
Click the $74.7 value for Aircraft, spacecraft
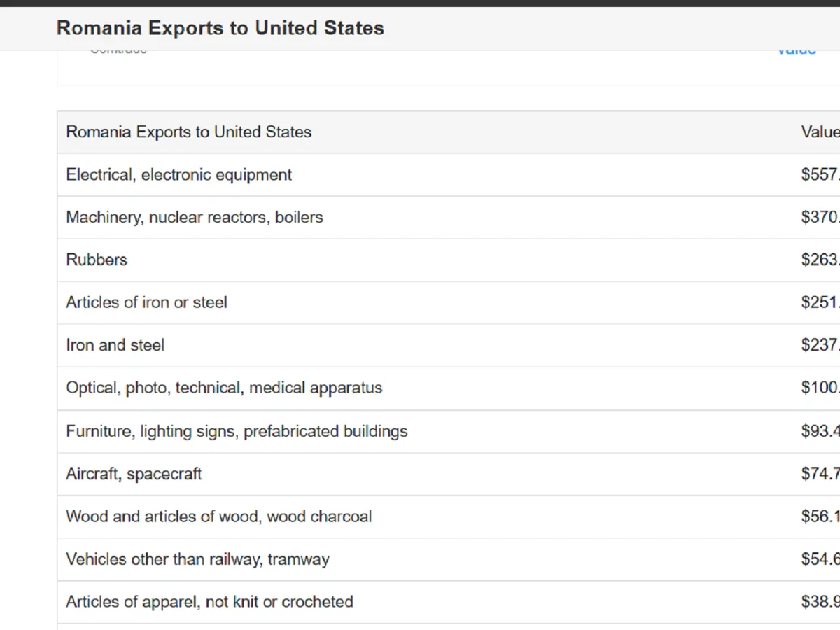click(820, 474)
